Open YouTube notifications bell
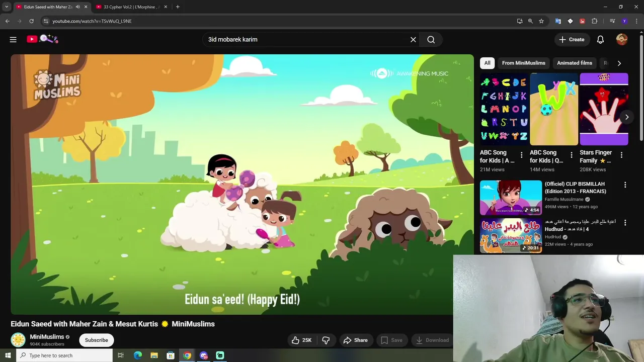The height and width of the screenshot is (362, 644). [x=600, y=39]
